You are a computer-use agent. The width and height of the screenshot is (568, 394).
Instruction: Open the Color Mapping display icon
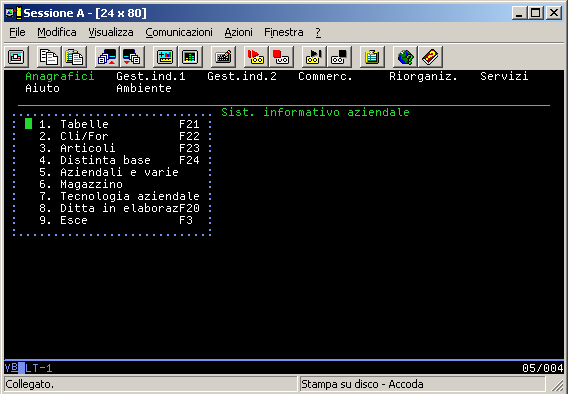pyautogui.click(x=190, y=57)
